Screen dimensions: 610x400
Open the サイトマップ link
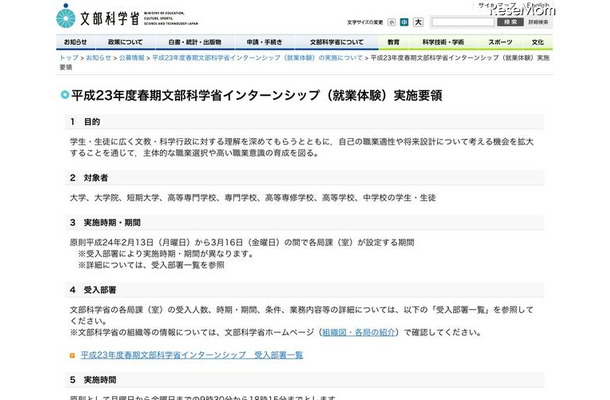point(497,5)
